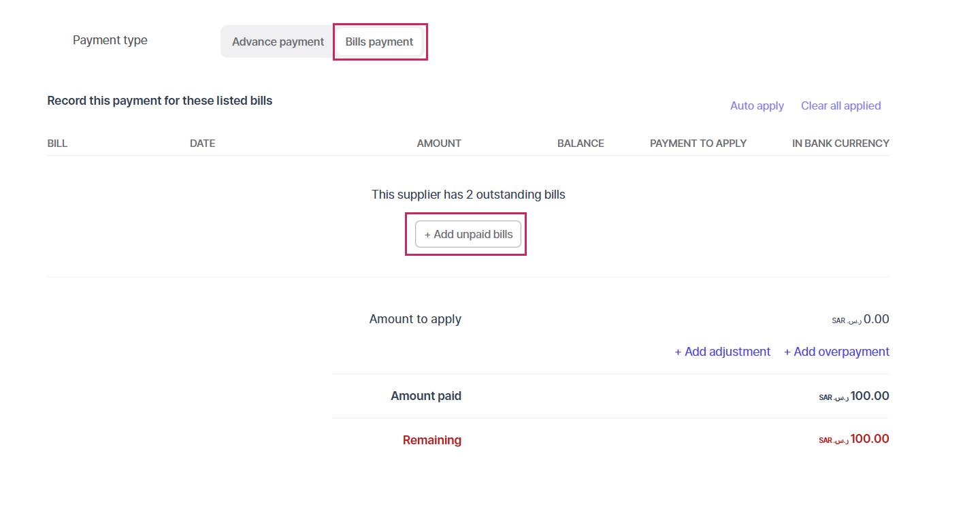980x515 pixels.
Task: Click the red Remaining value 100.00
Action: pos(869,439)
